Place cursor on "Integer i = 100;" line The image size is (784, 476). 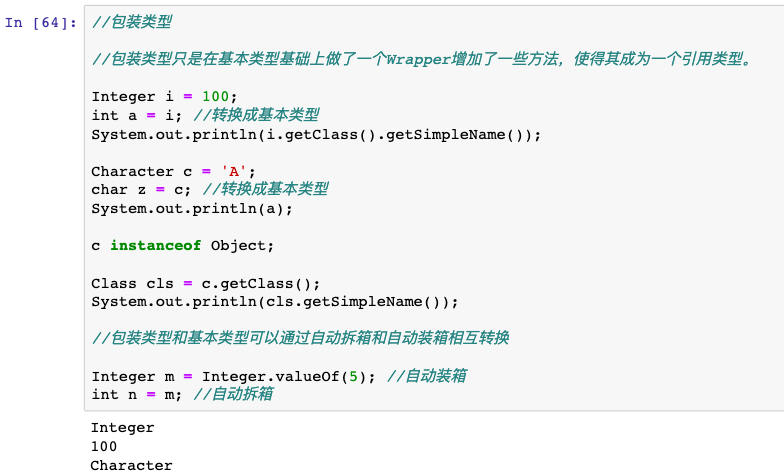point(165,97)
